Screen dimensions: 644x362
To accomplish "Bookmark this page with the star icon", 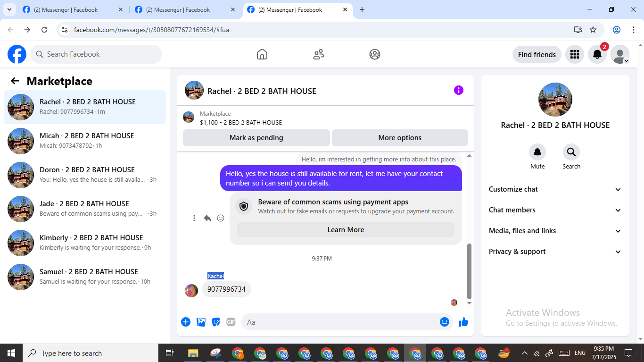I will (x=593, y=30).
